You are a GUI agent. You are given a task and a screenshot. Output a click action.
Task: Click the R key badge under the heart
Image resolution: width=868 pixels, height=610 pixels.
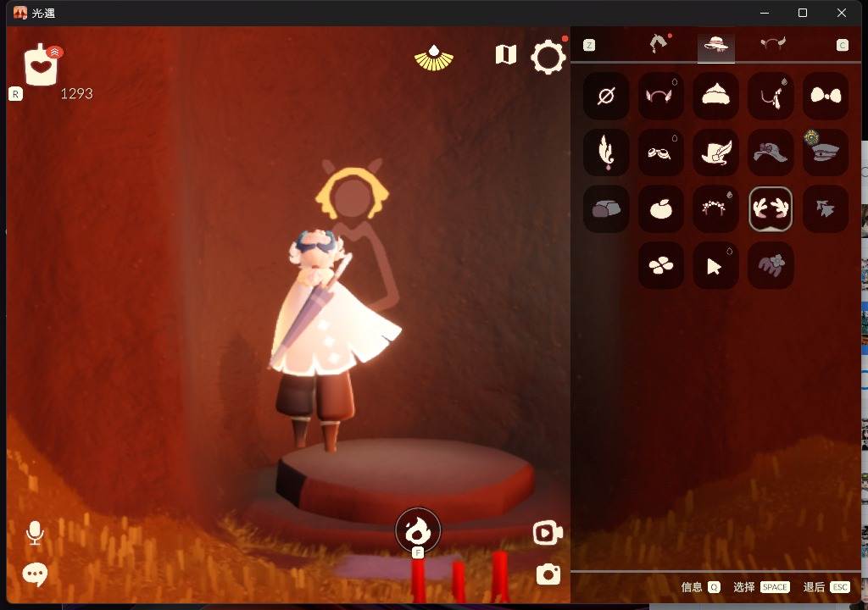tap(15, 94)
